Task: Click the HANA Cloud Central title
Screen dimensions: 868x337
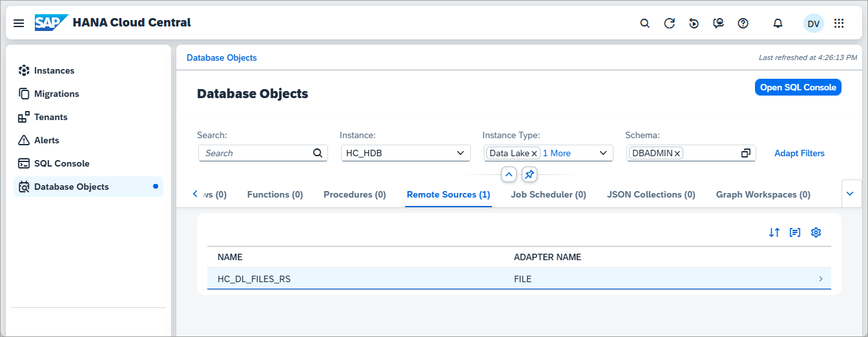Action: (132, 23)
